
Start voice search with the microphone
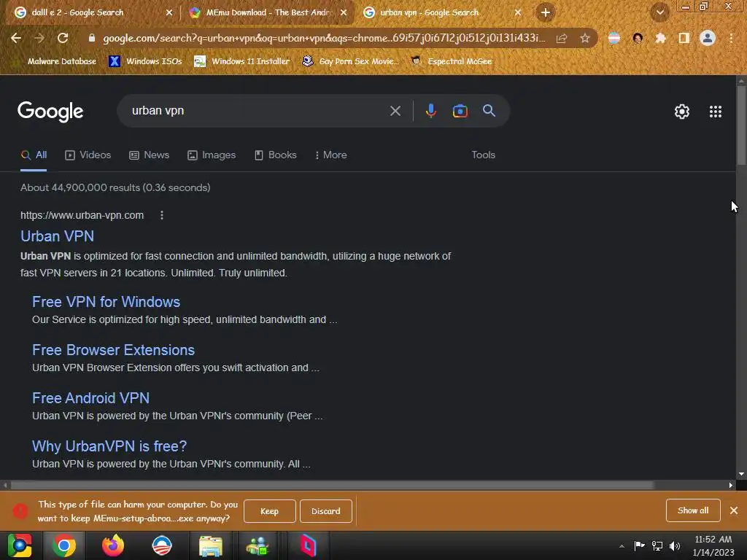(x=430, y=111)
